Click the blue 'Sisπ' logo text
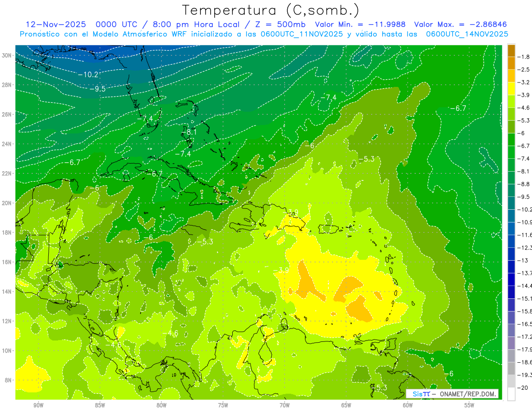 point(421,394)
